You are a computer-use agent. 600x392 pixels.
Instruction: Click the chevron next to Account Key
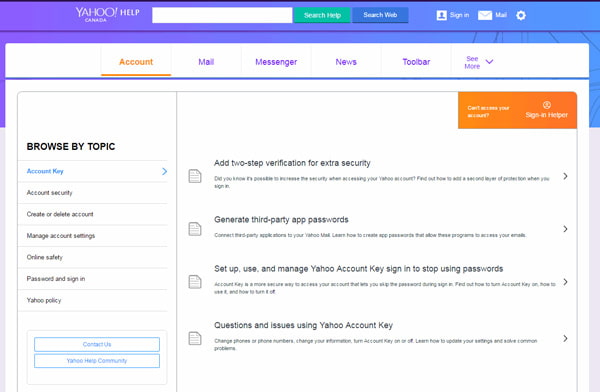pos(164,171)
